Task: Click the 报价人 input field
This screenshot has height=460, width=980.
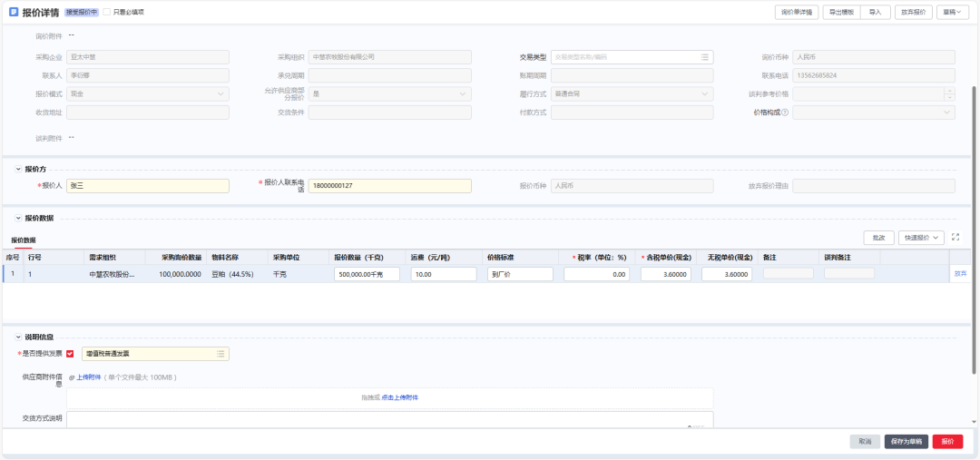Action: [148, 186]
